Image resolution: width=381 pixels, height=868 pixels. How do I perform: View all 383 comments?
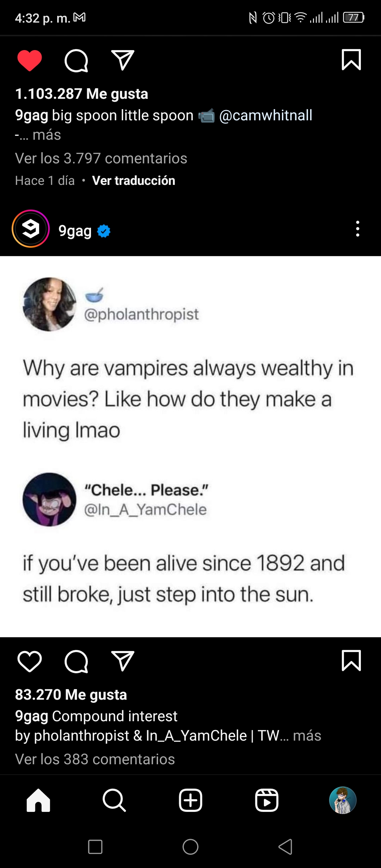click(95, 759)
